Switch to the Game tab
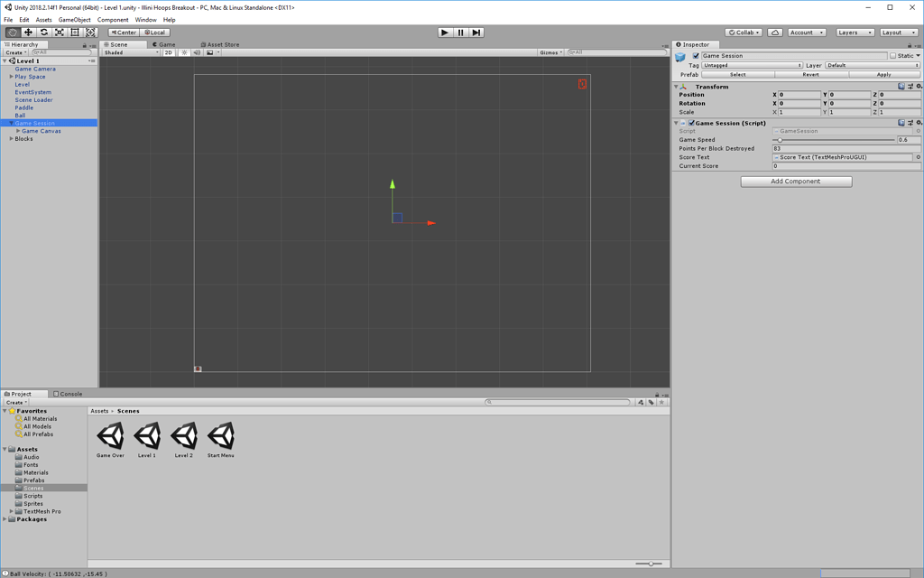The image size is (924, 578). click(165, 43)
